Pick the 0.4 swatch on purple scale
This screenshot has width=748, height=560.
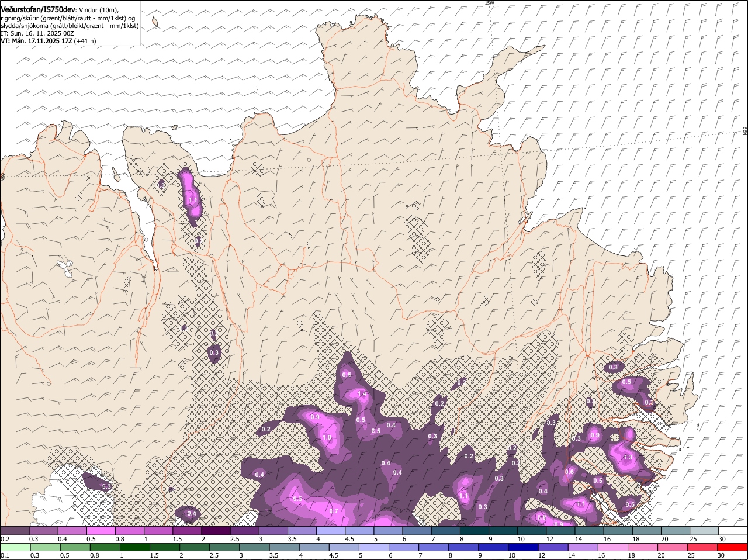pyautogui.click(x=72, y=530)
